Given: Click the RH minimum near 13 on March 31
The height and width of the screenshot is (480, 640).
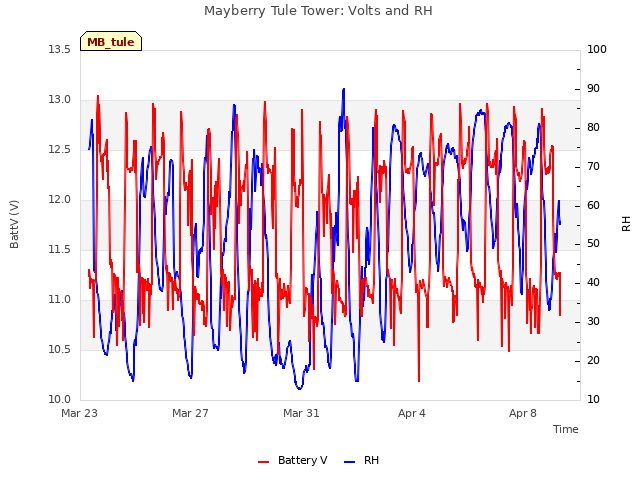Looking at the screenshot, I should click(299, 388).
